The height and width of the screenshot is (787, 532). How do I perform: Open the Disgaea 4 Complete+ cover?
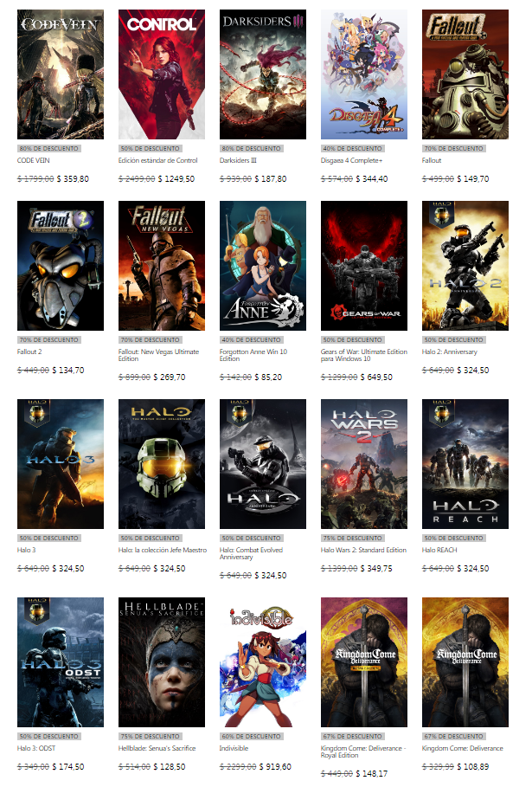[x=364, y=74]
